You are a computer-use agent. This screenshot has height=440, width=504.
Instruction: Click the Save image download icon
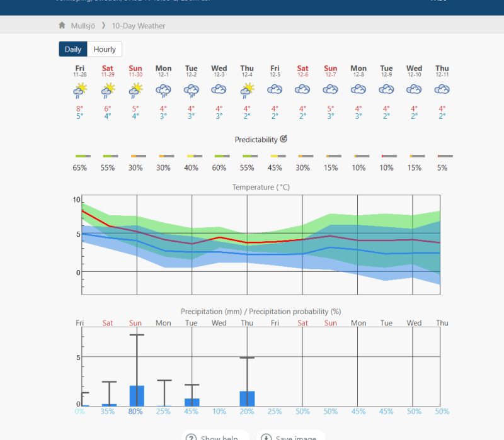coord(266,437)
